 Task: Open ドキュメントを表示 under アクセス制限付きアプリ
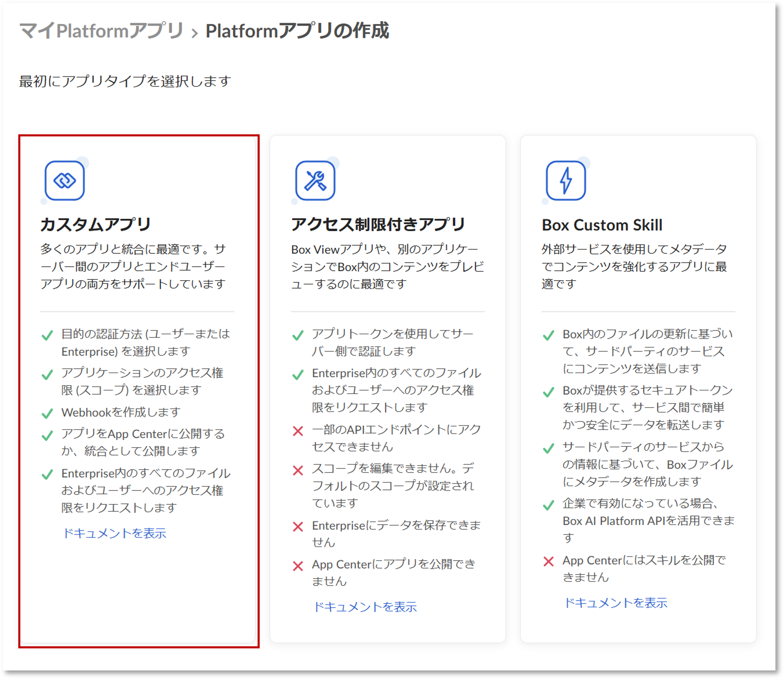tap(365, 607)
